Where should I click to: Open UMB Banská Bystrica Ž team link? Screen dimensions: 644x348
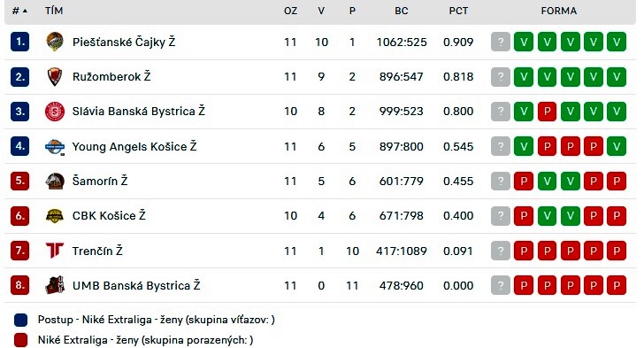pyautogui.click(x=136, y=285)
